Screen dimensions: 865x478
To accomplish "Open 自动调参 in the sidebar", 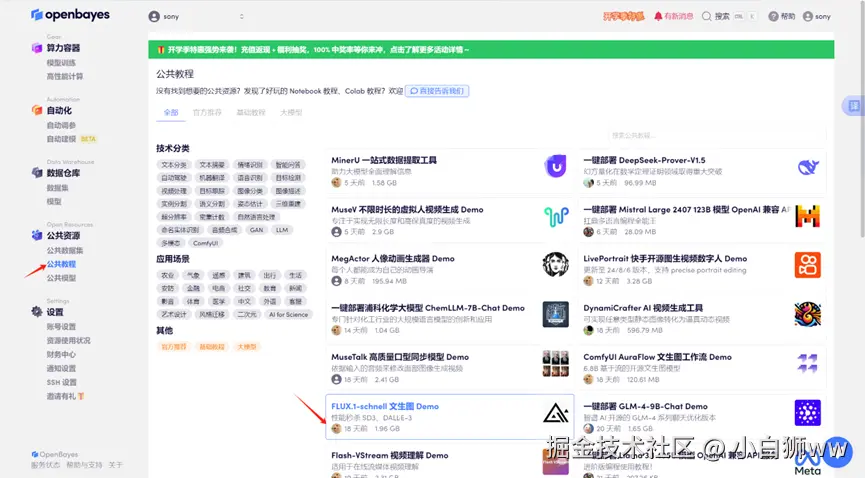I will click(61, 125).
